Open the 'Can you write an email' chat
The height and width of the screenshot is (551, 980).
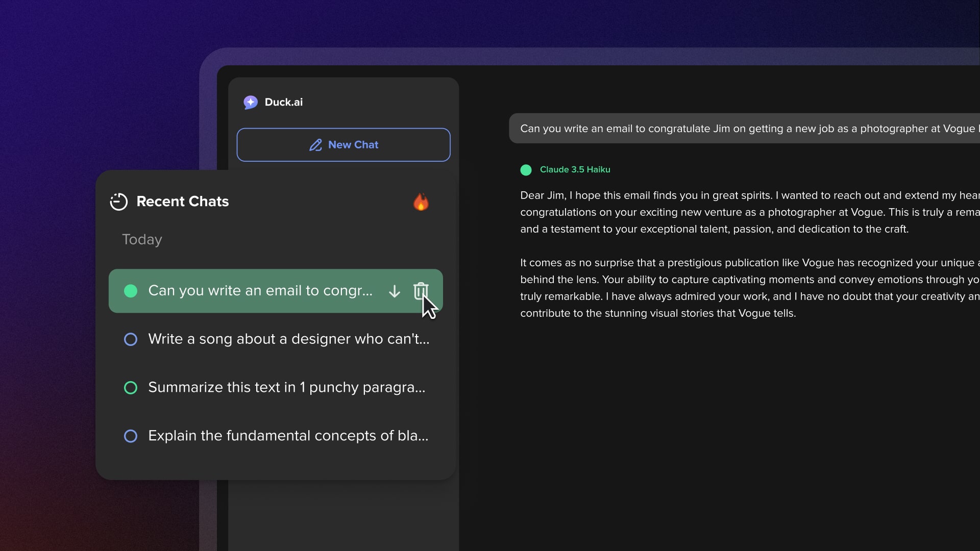[276, 291]
